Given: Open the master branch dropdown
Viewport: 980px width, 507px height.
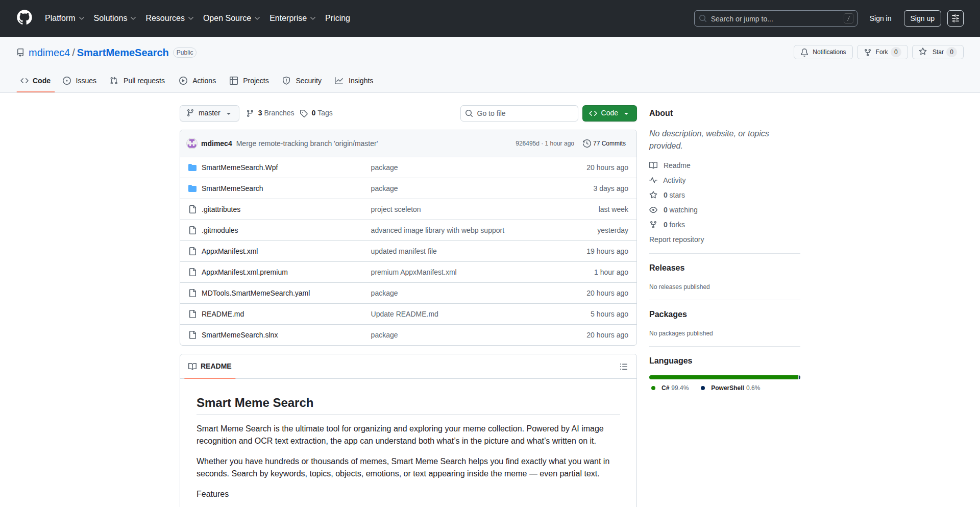Looking at the screenshot, I should point(209,113).
